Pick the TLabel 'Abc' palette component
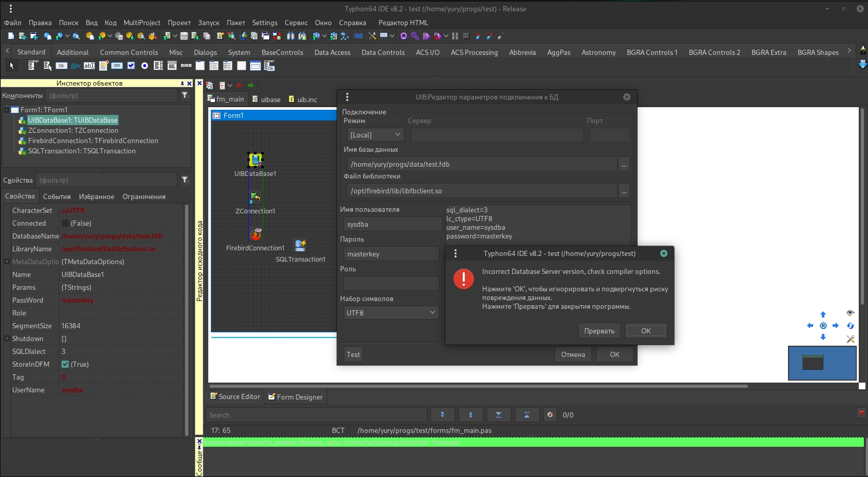 point(75,66)
